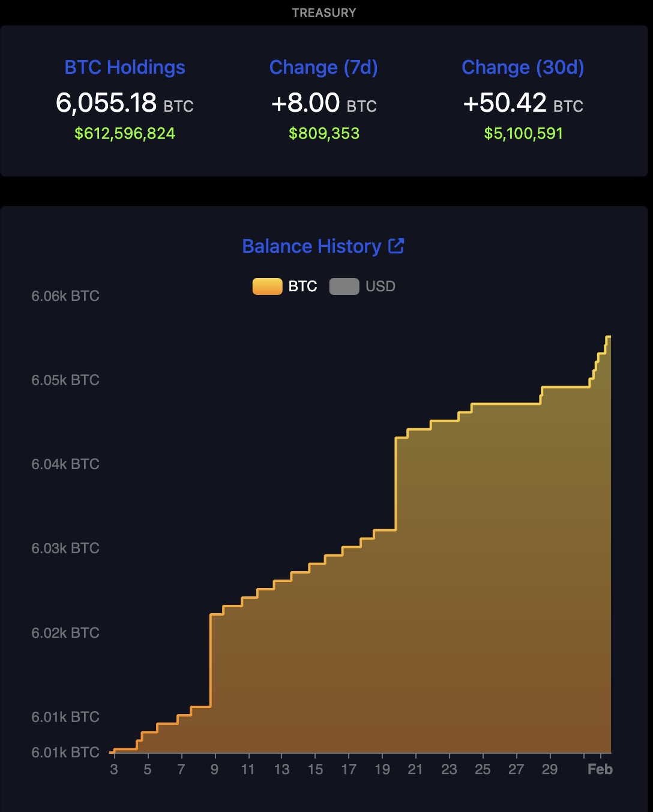Click the orange BTC legend swatch

coord(267,286)
